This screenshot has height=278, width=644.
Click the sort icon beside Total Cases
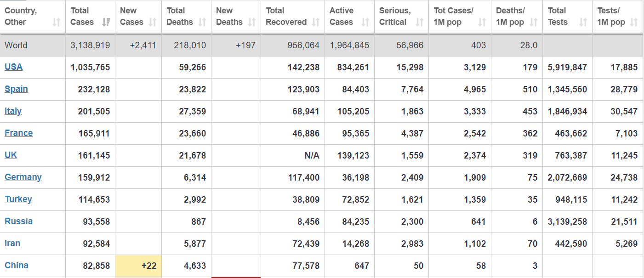106,22
